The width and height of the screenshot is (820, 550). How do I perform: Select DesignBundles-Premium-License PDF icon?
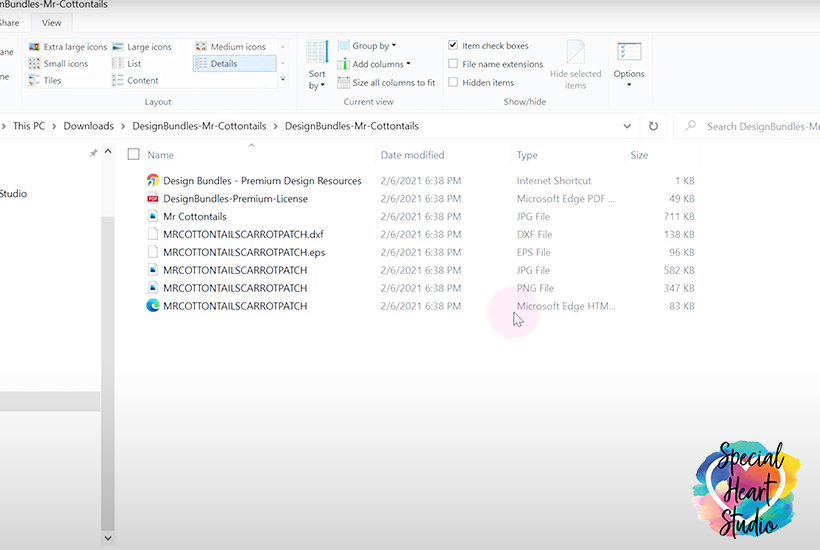point(153,199)
